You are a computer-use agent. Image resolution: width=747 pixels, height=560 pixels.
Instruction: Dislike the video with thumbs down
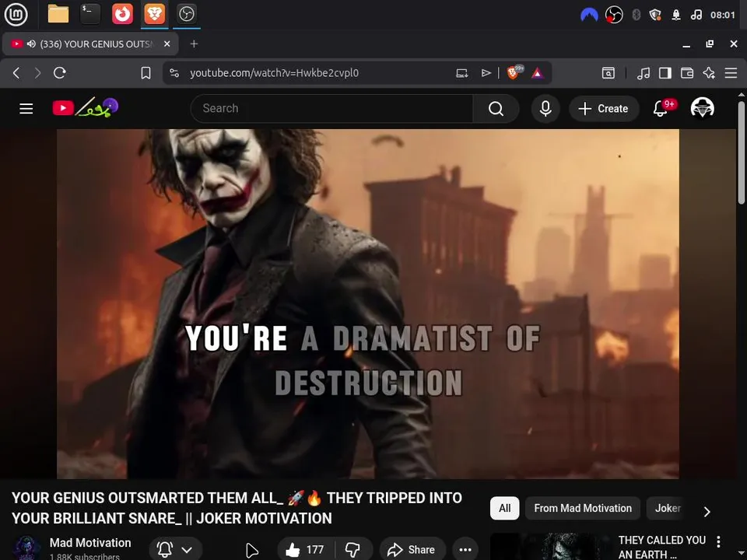click(353, 550)
